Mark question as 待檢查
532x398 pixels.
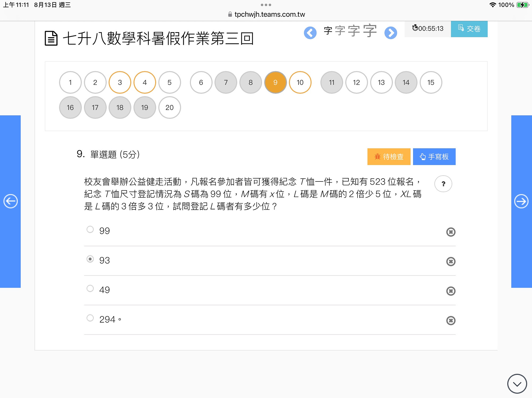389,156
